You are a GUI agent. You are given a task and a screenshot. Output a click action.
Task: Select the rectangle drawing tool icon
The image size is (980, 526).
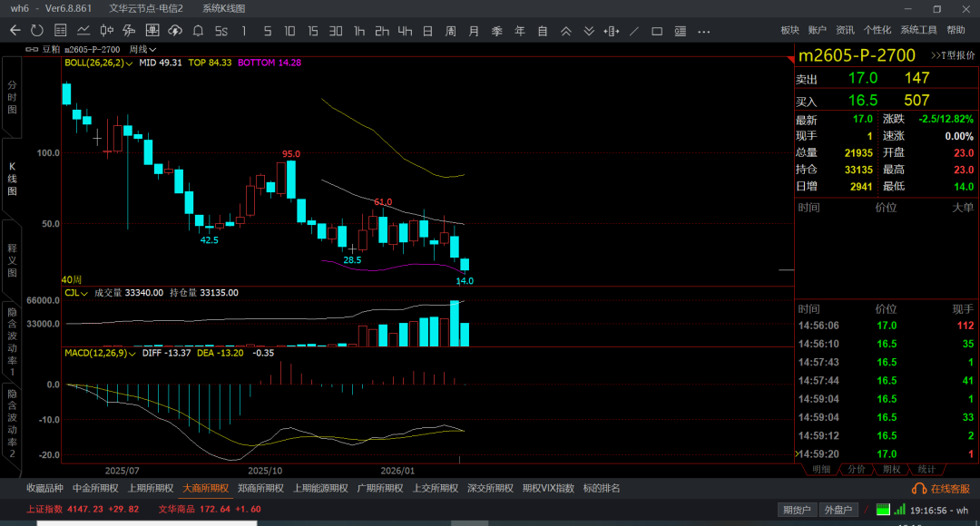tap(657, 31)
